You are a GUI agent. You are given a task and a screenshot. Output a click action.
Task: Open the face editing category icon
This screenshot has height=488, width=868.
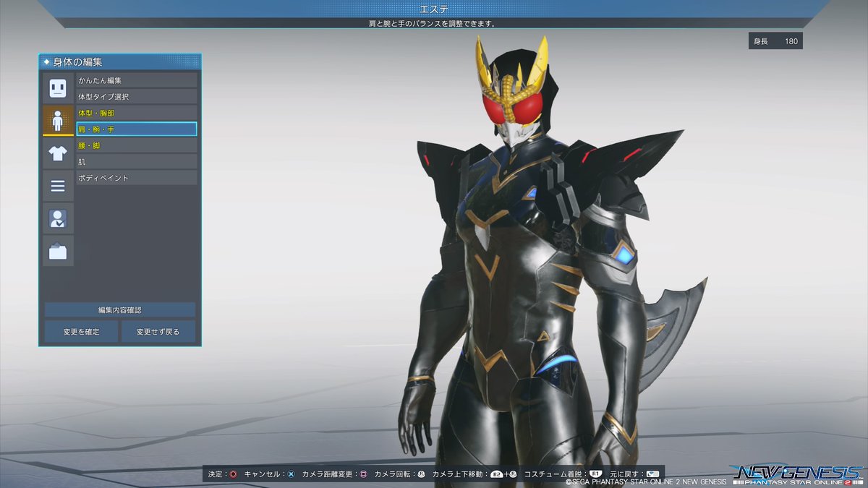click(58, 88)
